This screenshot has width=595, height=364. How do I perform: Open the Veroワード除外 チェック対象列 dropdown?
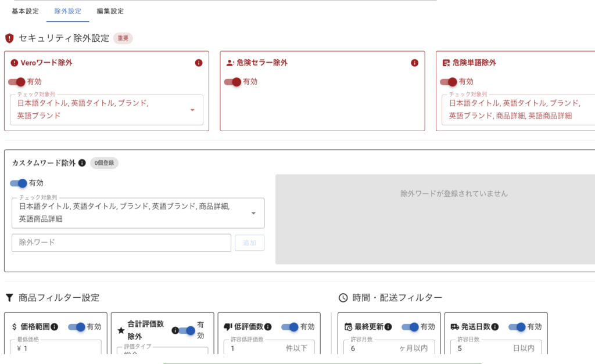[192, 110]
